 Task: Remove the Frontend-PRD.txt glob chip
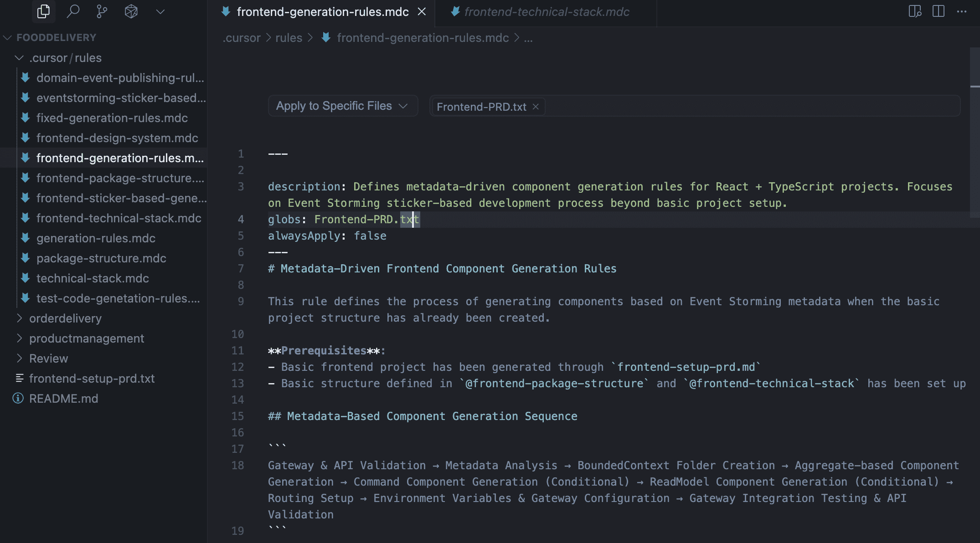coord(536,107)
